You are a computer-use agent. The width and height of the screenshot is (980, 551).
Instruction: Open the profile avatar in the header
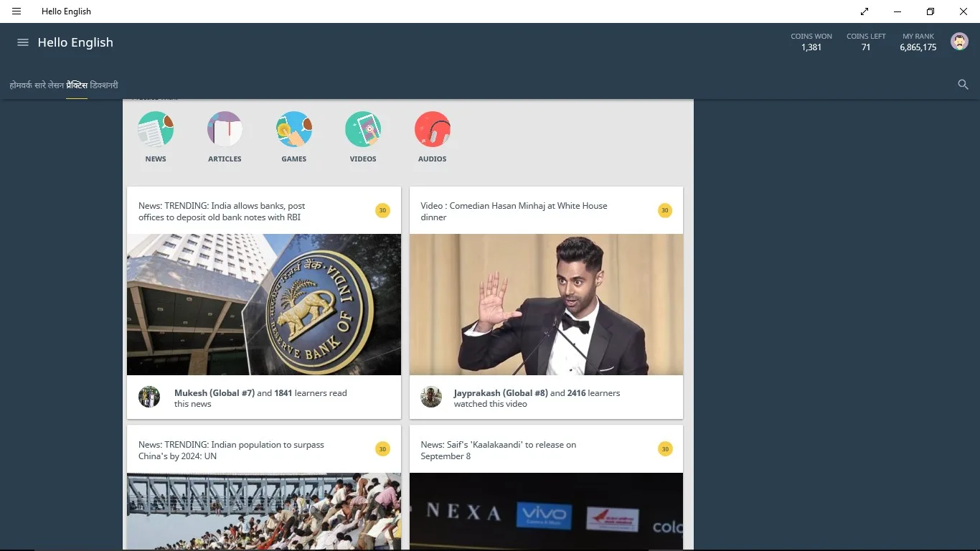(x=959, y=42)
